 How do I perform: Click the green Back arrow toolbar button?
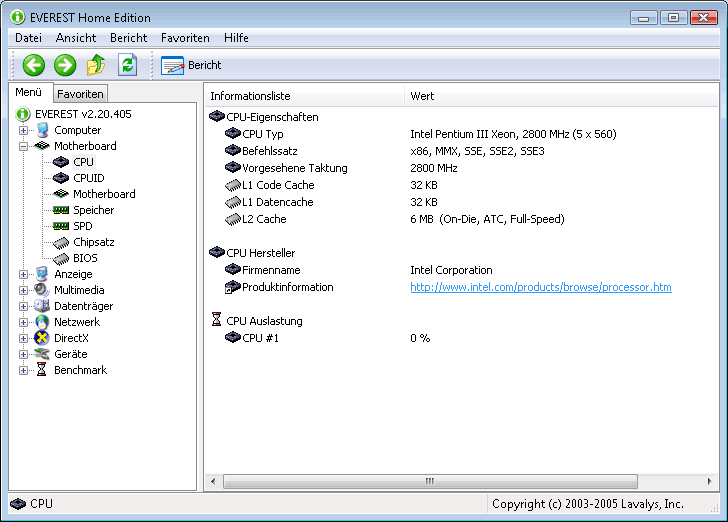(34, 65)
